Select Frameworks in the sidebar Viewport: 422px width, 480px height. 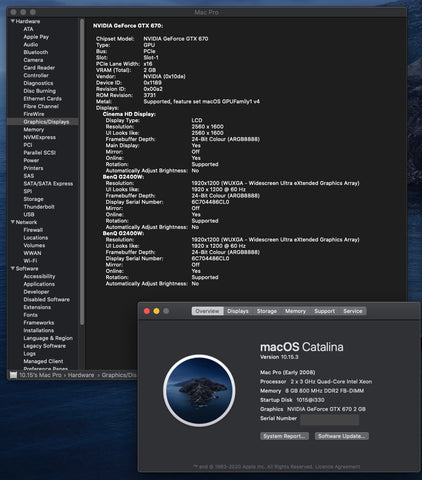[x=39, y=323]
